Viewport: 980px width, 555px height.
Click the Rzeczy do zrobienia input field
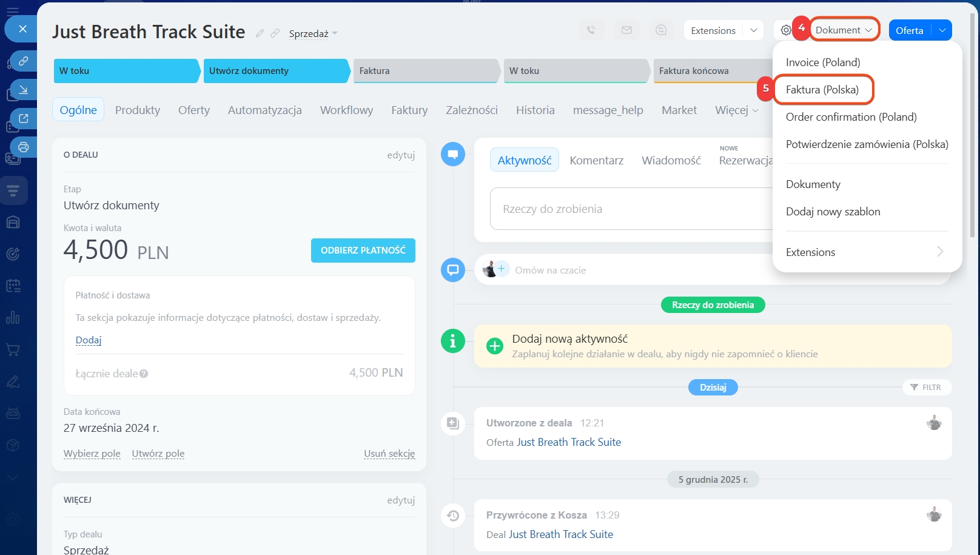pos(631,209)
